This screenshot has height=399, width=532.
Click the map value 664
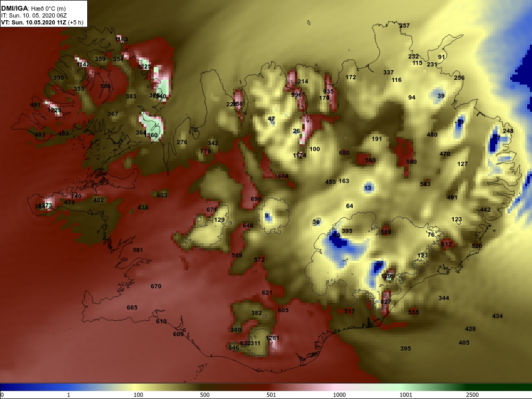click(283, 176)
